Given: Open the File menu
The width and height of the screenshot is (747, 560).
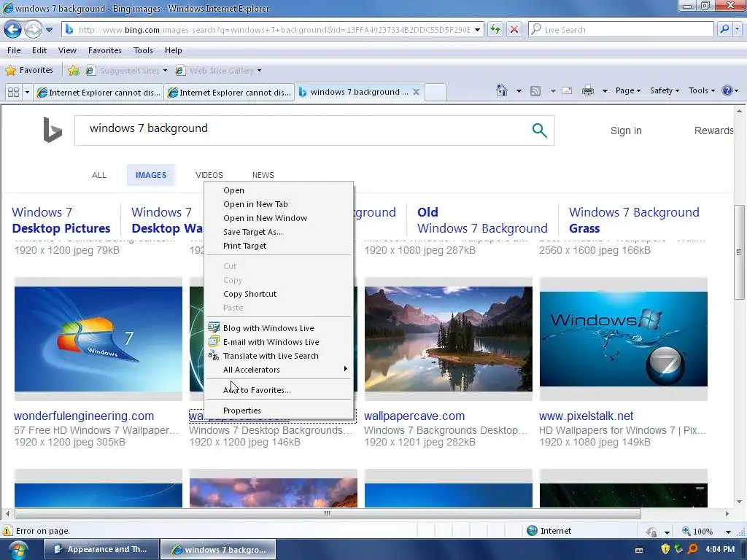Looking at the screenshot, I should coord(14,50).
